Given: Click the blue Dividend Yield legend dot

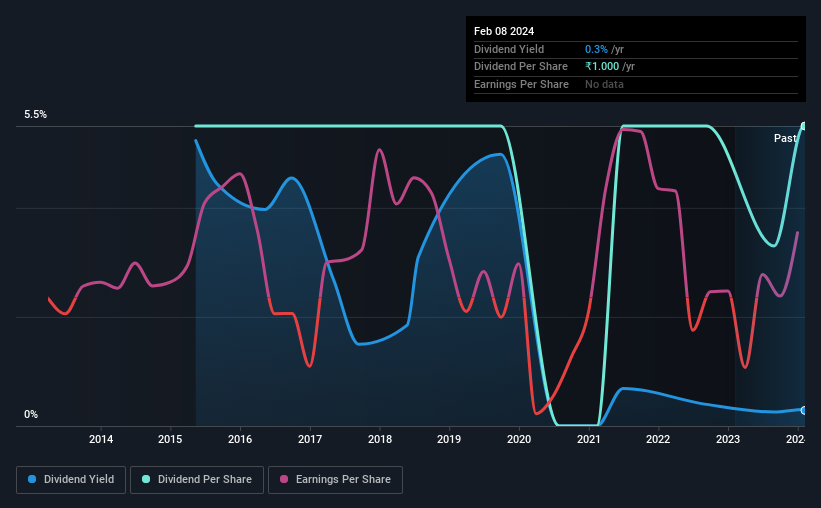Looking at the screenshot, I should [x=32, y=479].
